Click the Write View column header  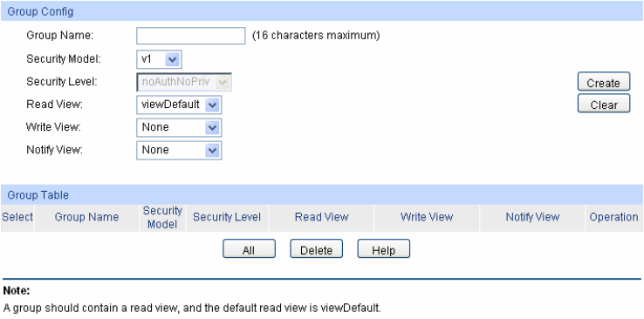tap(427, 217)
